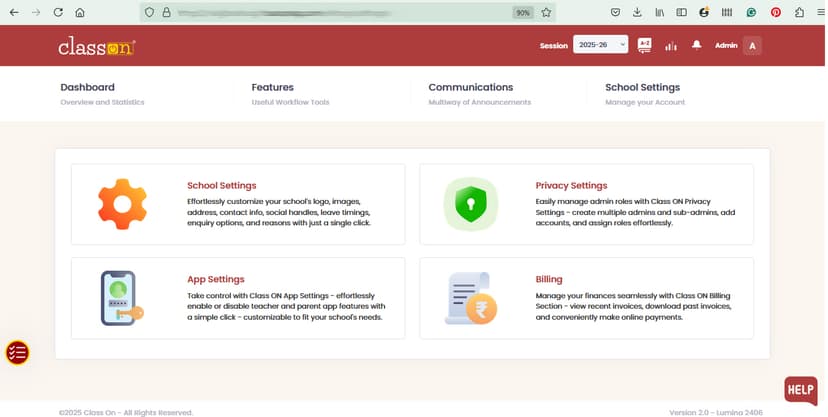The image size is (828, 417).
Task: Click the browser forward arrow
Action: click(x=36, y=12)
